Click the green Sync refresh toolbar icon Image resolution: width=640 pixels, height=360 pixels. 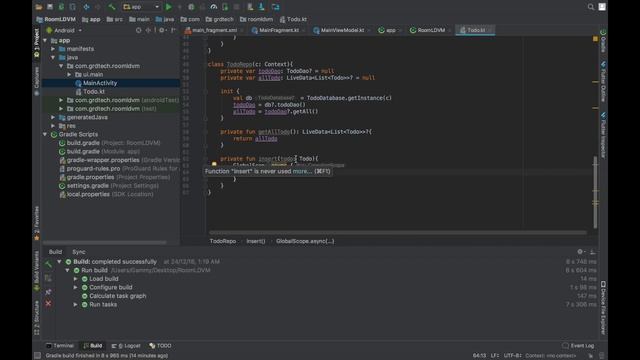(61, 7)
